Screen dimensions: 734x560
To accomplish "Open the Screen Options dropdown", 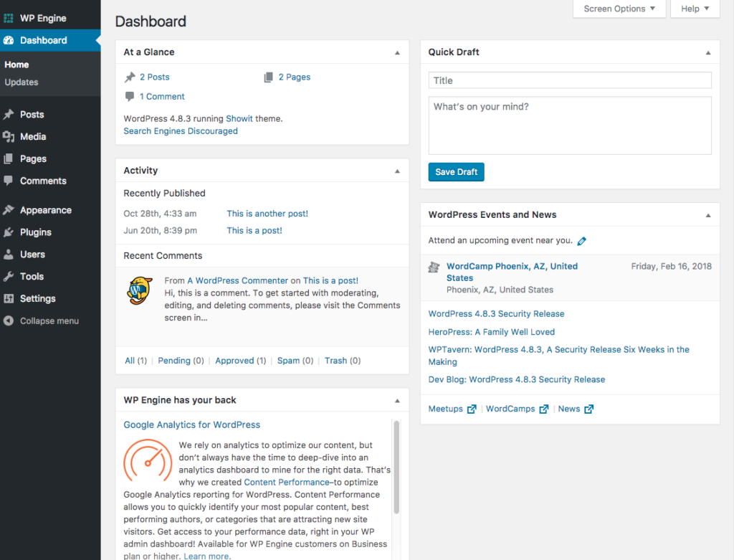I will 619,9.
